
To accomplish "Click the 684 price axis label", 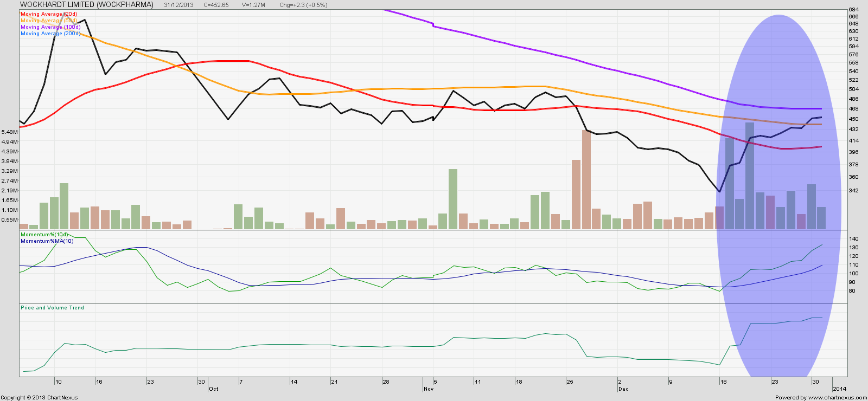I will 853,10.
